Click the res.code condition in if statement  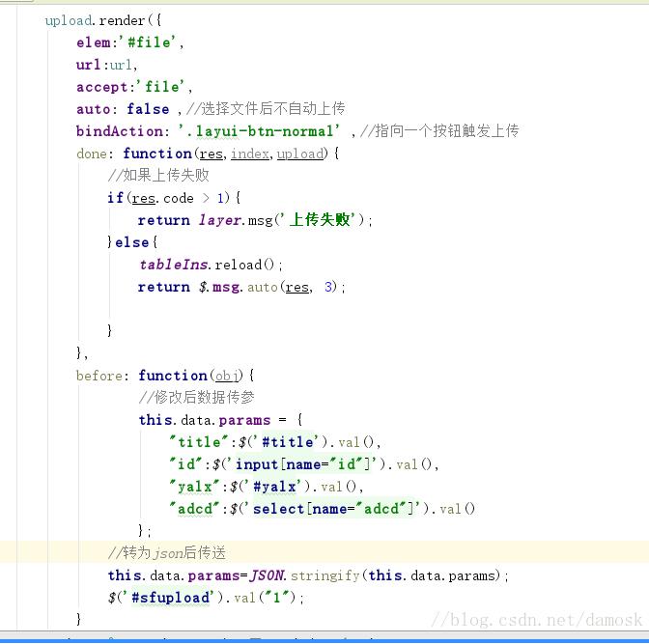coord(162,198)
